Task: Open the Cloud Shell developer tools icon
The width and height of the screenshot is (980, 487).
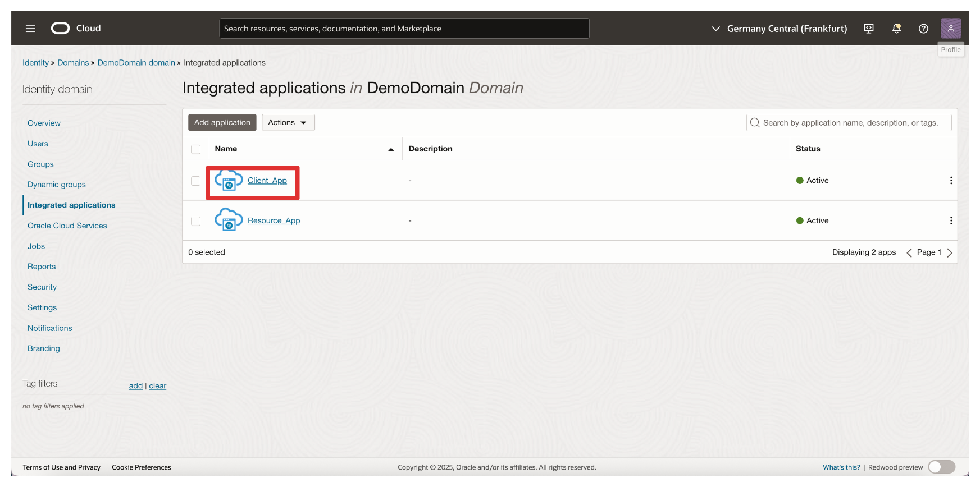Action: (x=868, y=29)
